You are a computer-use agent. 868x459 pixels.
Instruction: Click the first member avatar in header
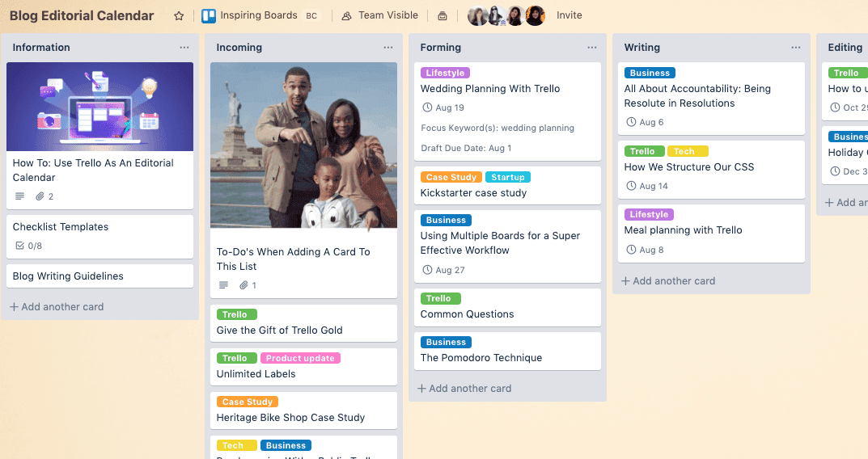(x=477, y=16)
